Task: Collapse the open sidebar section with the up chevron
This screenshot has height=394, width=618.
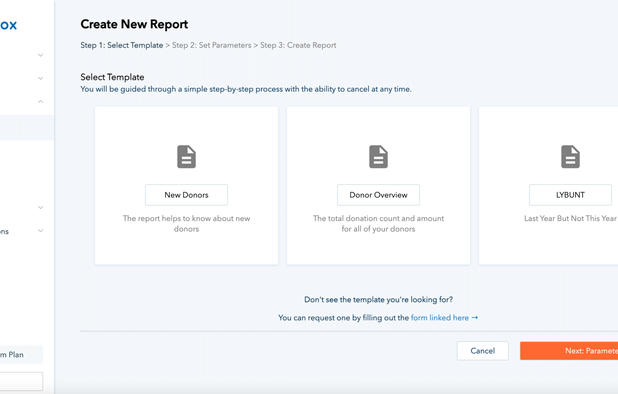Action: pos(41,102)
